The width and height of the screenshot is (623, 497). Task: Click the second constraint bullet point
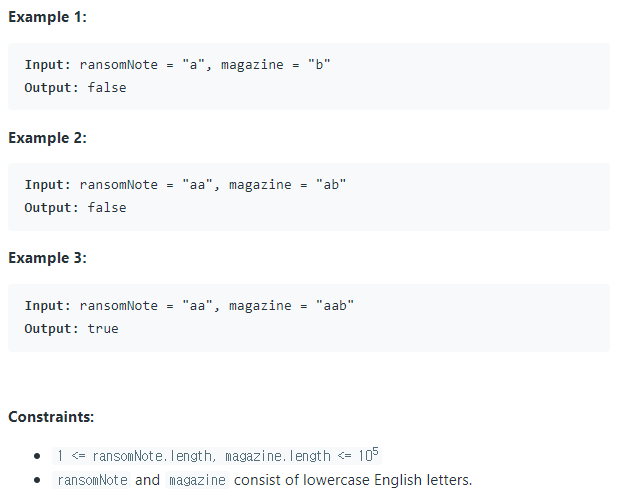[x=37, y=480]
